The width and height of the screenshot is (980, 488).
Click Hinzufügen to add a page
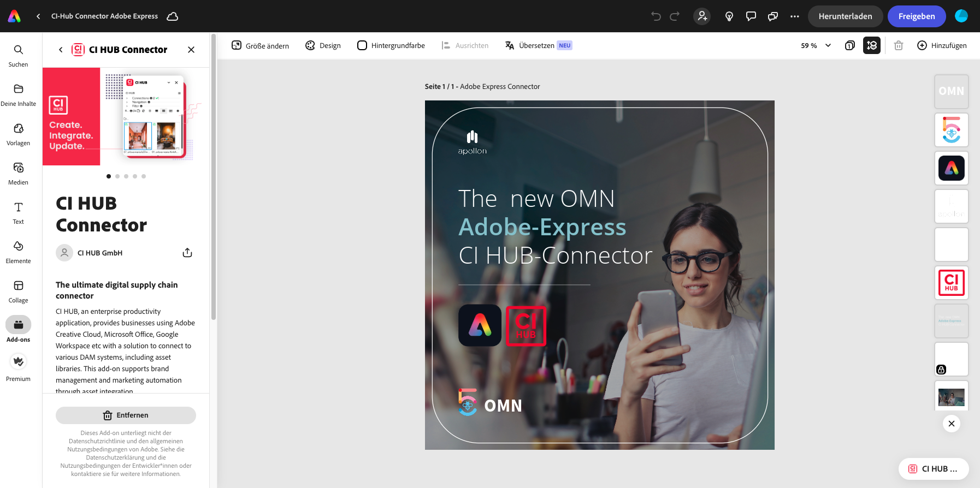[x=942, y=46]
